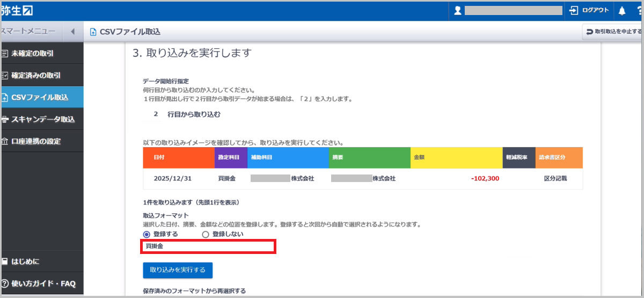
Task: Open the notifications bell
Action: coord(622,10)
